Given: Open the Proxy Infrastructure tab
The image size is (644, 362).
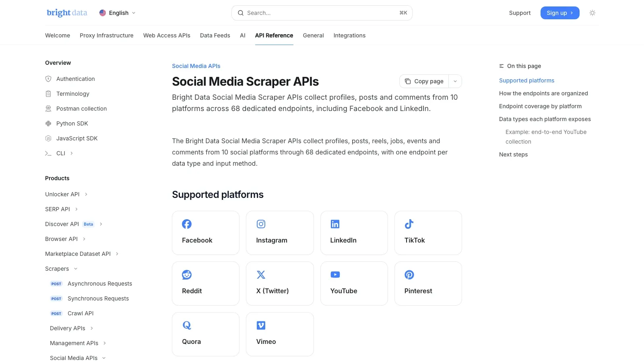Looking at the screenshot, I should pos(107,35).
